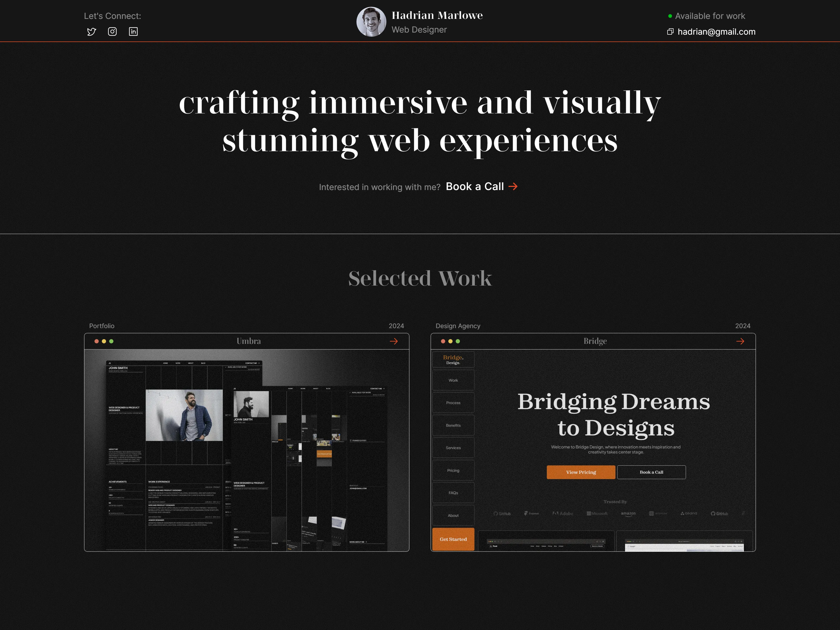Click Hadrian Marlowe's avatar photo
This screenshot has height=630, width=840.
pos(371,22)
